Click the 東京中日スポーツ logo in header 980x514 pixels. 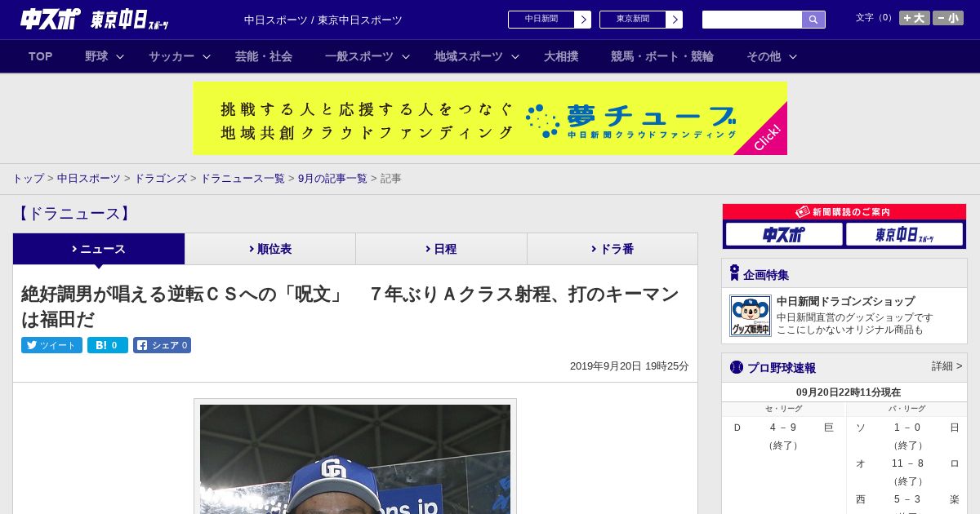(130, 20)
